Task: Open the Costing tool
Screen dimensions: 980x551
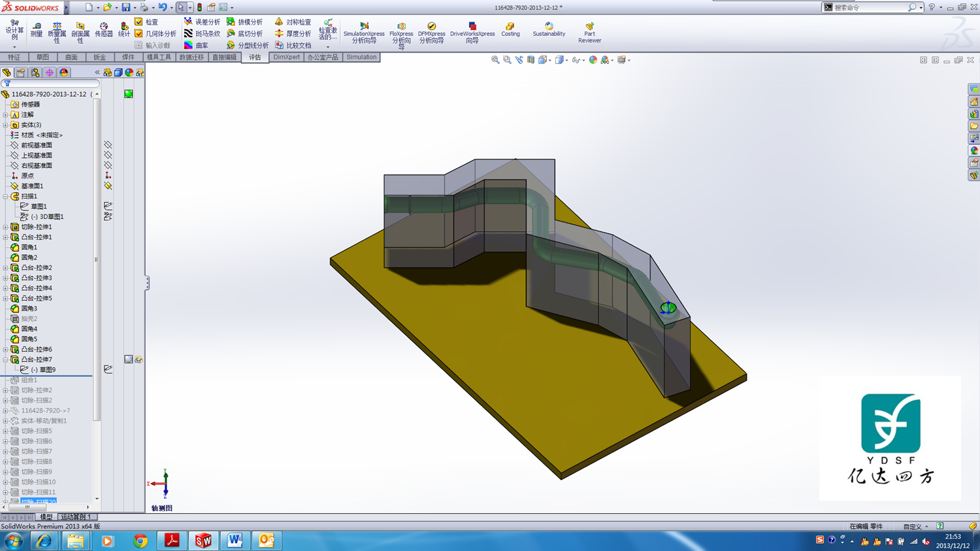Action: click(510, 29)
